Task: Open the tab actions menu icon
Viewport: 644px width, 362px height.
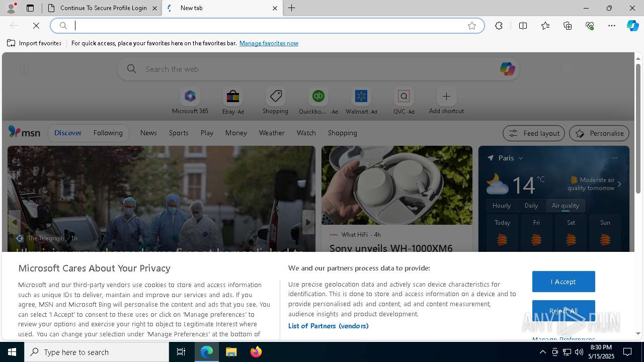Action: pos(30,8)
